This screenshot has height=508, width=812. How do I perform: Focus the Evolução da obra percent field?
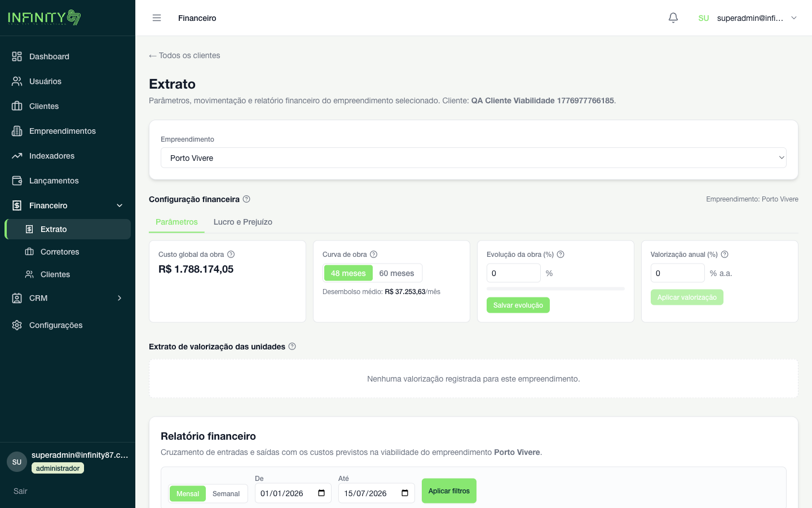click(513, 273)
